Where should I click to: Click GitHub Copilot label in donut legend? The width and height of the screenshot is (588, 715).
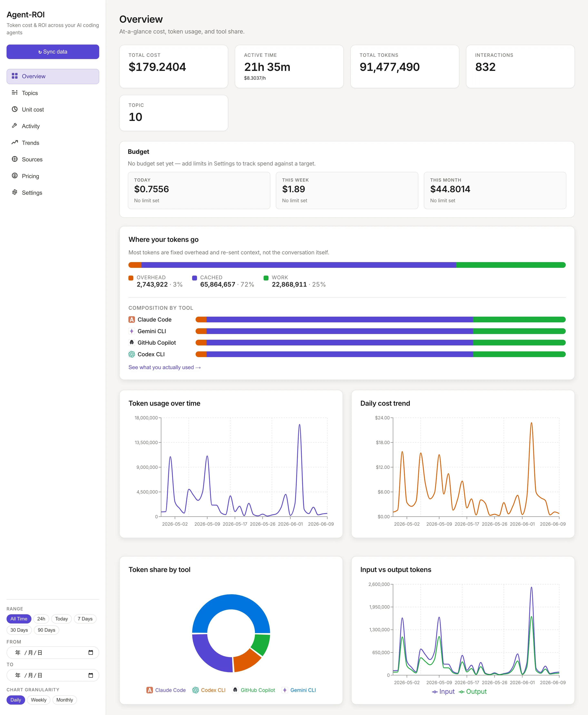[x=258, y=690]
